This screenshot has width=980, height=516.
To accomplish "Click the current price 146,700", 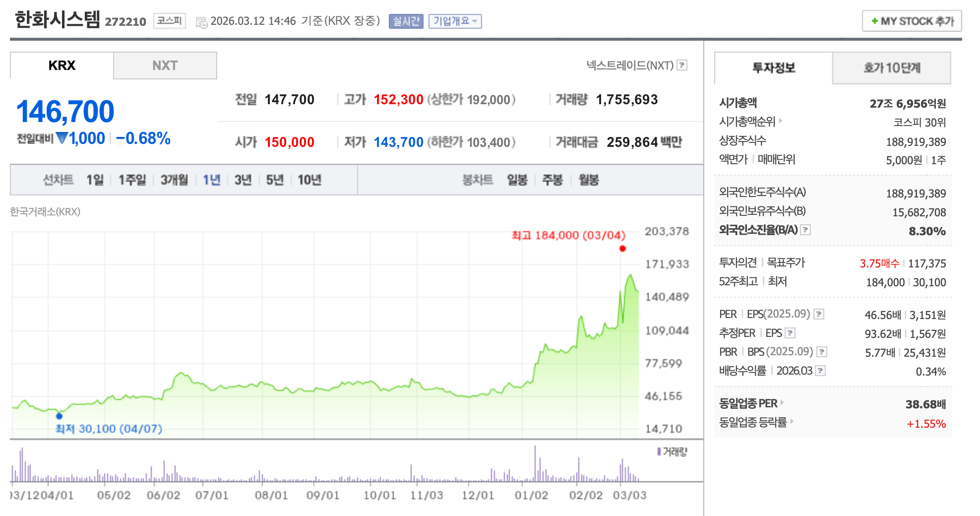I will 65,111.
